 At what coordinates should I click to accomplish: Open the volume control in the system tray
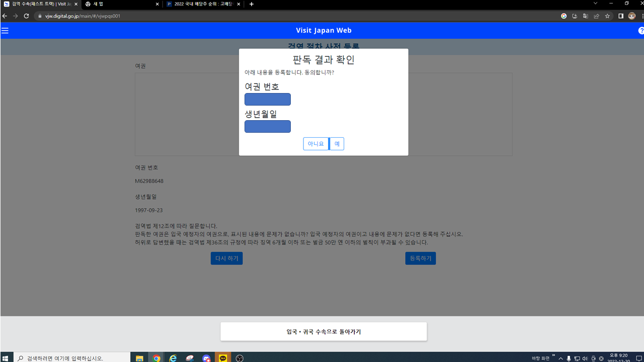tap(585, 358)
